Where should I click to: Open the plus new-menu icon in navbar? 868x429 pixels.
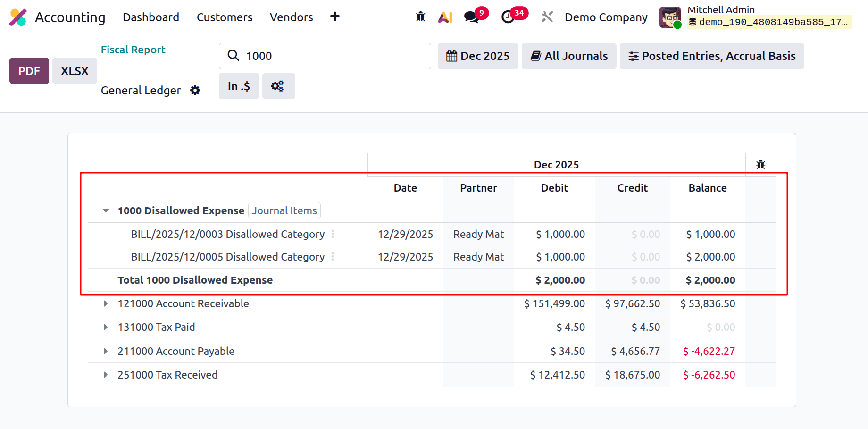pyautogui.click(x=335, y=17)
